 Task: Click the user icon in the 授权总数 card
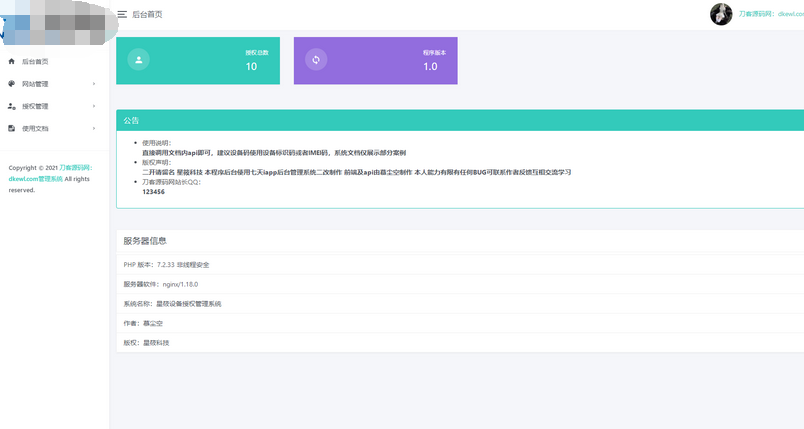pos(138,59)
